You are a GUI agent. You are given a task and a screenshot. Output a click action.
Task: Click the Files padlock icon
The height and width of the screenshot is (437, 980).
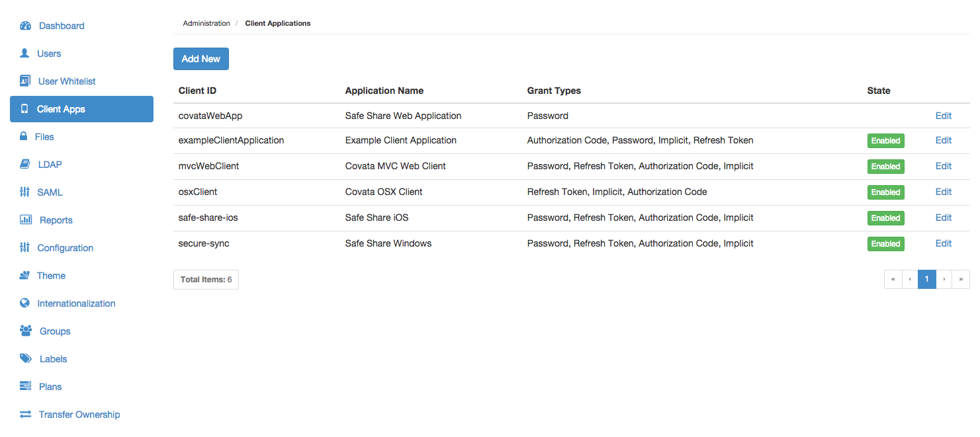click(x=23, y=137)
